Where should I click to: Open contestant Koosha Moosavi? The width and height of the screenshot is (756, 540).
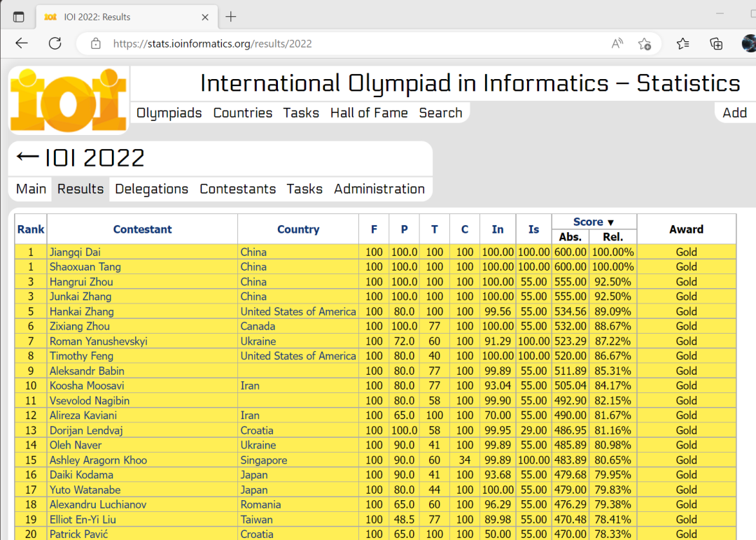click(x=86, y=385)
